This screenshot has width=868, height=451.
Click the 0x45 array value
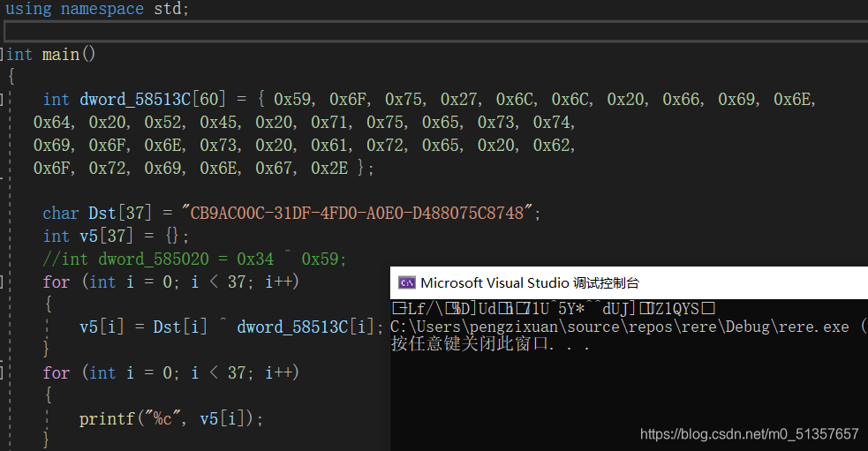point(218,123)
